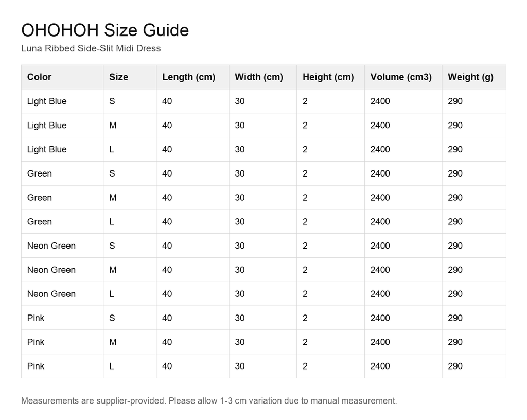Click the Volume (cm3) column header
The image size is (527, 420).
point(403,77)
